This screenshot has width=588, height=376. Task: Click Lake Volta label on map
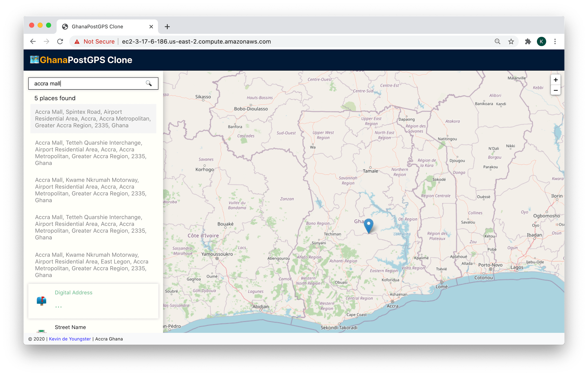point(402,234)
